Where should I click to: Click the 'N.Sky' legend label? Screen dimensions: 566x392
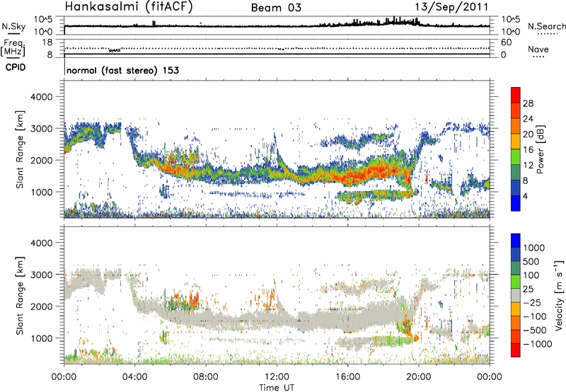coord(13,26)
